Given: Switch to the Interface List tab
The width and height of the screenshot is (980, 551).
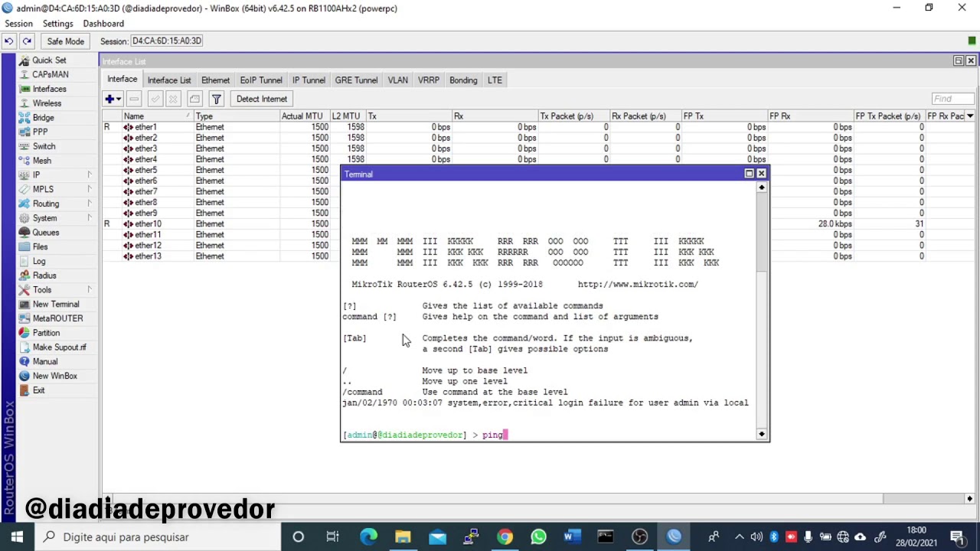Looking at the screenshot, I should pyautogui.click(x=169, y=80).
